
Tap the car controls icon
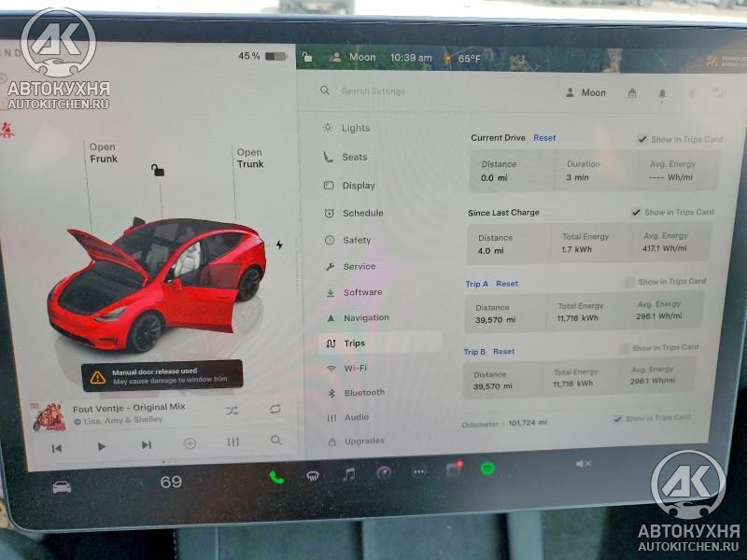(62, 486)
